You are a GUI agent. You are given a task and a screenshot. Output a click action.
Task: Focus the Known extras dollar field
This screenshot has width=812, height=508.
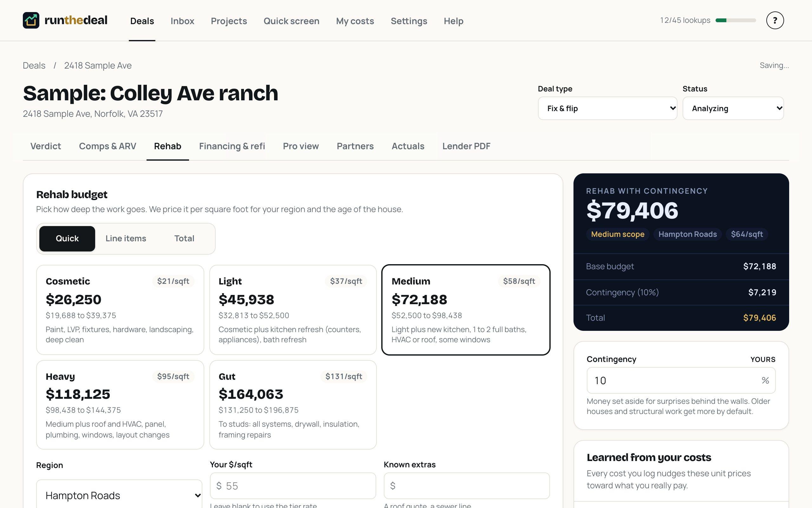click(x=466, y=486)
